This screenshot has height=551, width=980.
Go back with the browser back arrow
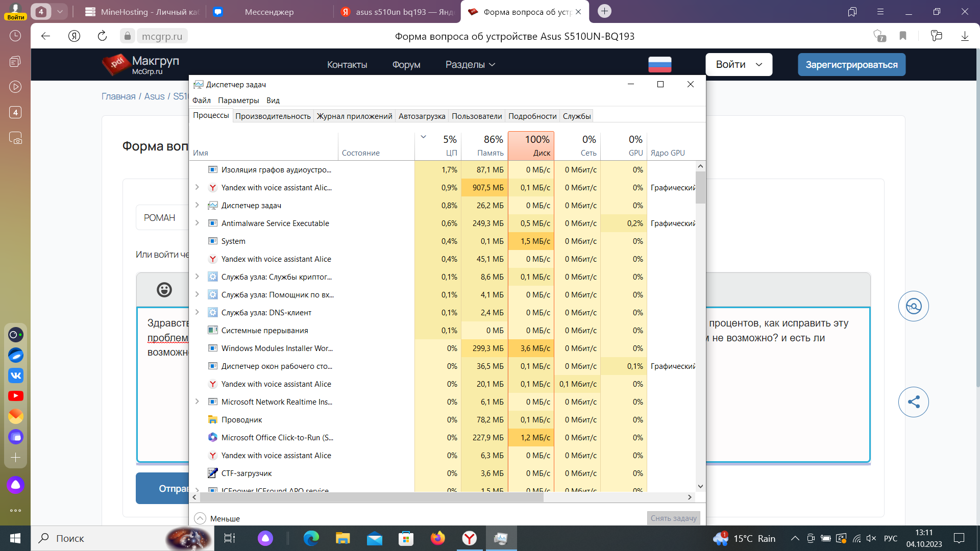46,36
